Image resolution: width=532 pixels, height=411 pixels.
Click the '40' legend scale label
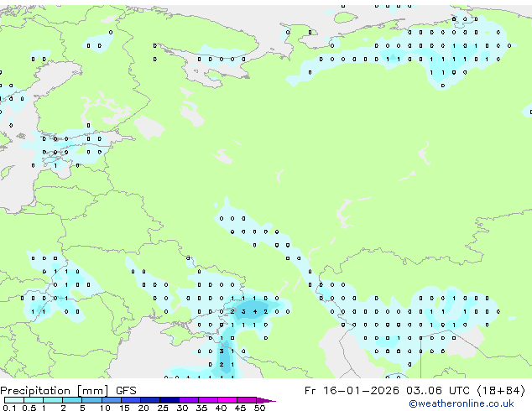[x=221, y=408]
